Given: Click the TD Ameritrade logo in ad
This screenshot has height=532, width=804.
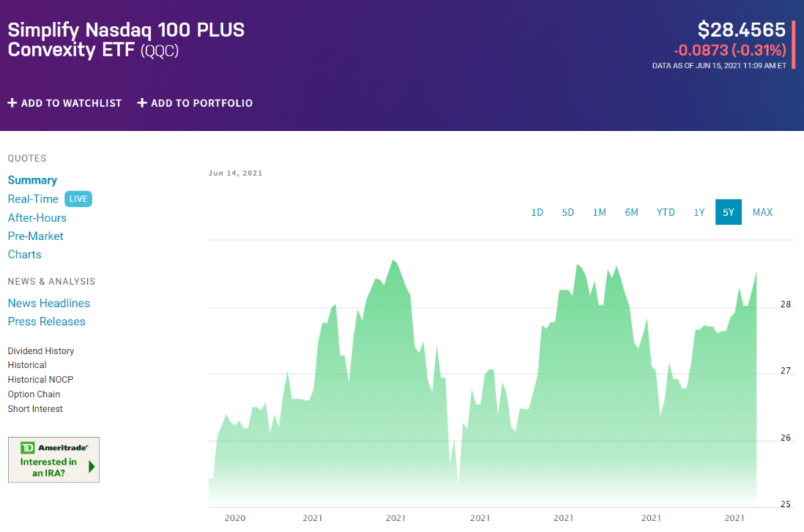Looking at the screenshot, I should point(53,447).
